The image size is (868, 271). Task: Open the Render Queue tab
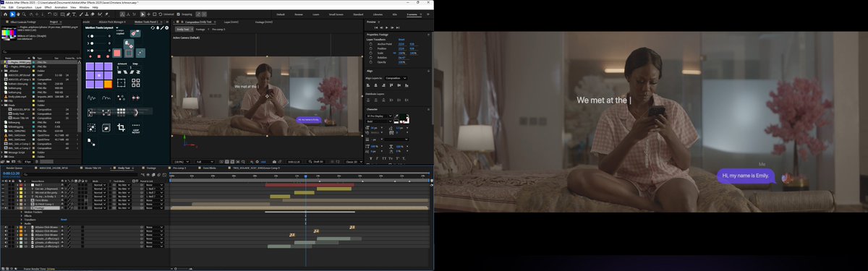pos(14,168)
